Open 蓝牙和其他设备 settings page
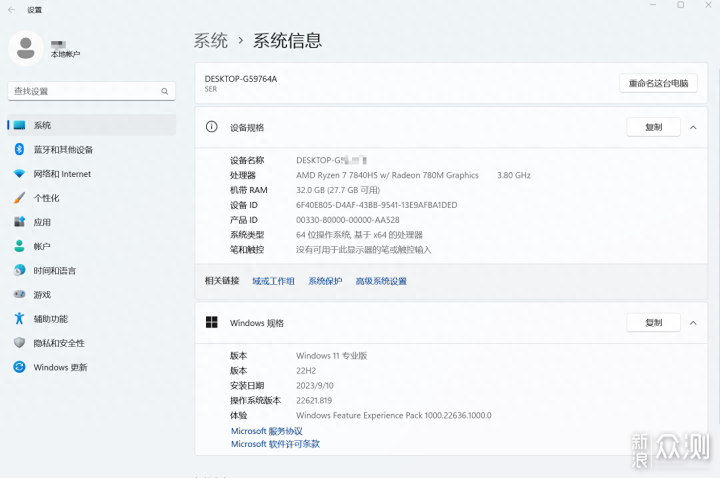Image resolution: width=720 pixels, height=478 pixels. 91,149
